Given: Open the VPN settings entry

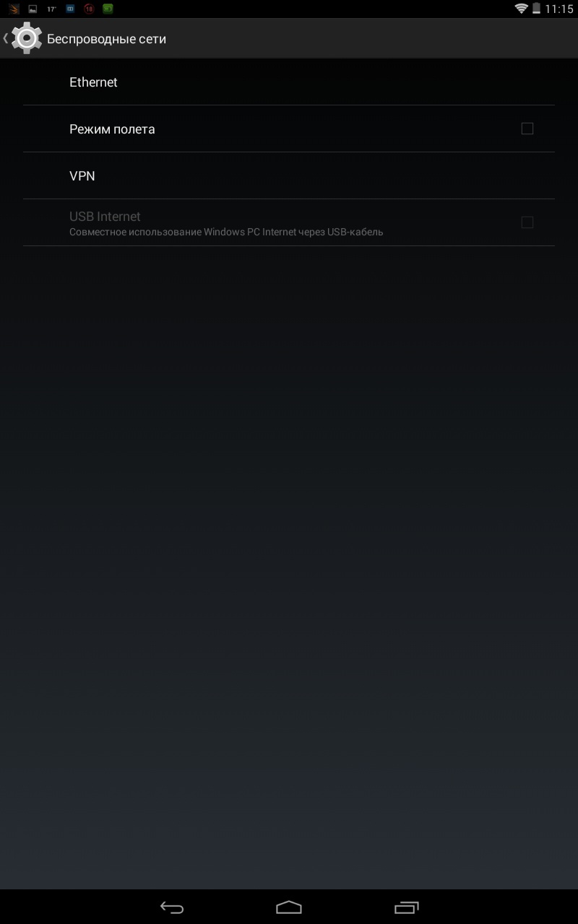Looking at the screenshot, I should [x=289, y=175].
